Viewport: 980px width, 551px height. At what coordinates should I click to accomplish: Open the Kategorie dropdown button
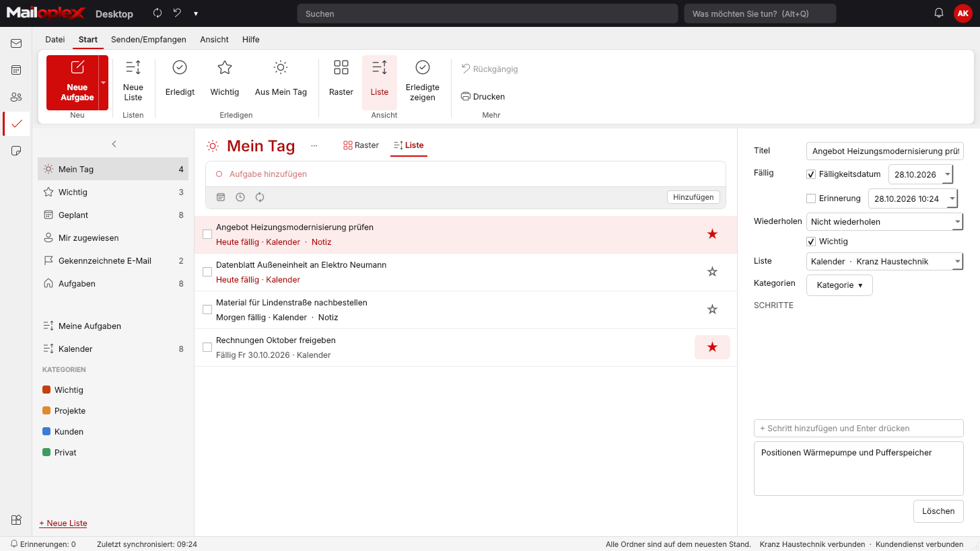pos(839,285)
